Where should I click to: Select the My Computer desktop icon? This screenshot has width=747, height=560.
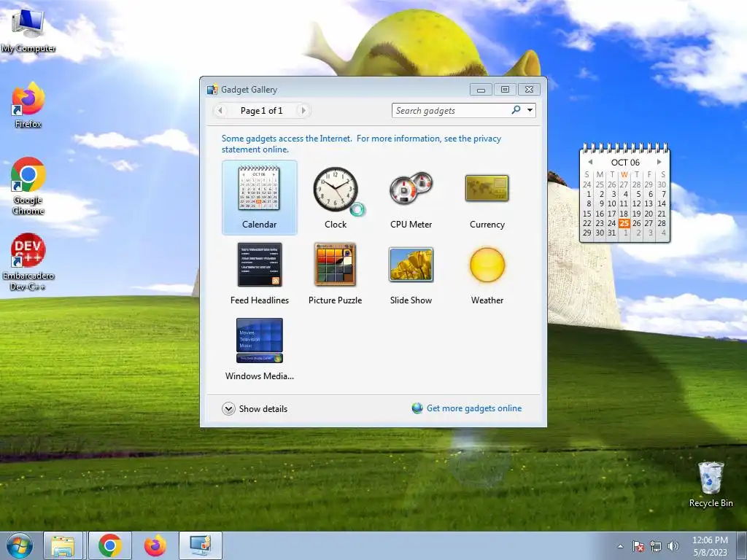tap(28, 31)
